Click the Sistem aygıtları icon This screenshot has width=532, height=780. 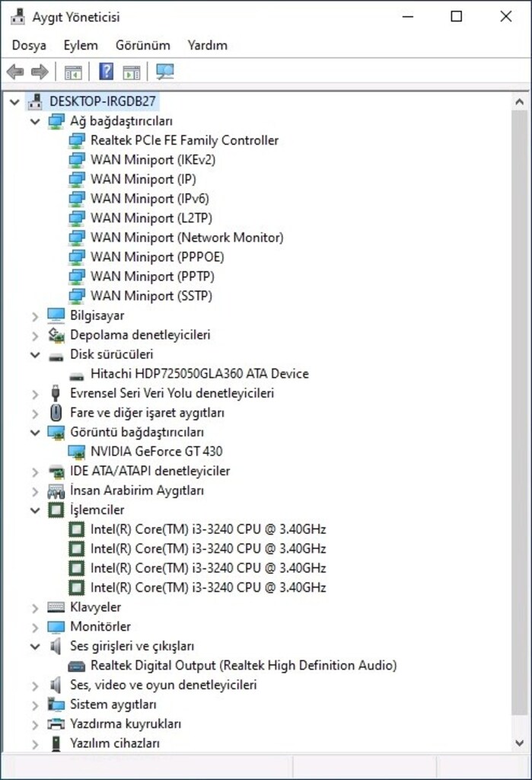[x=56, y=705]
